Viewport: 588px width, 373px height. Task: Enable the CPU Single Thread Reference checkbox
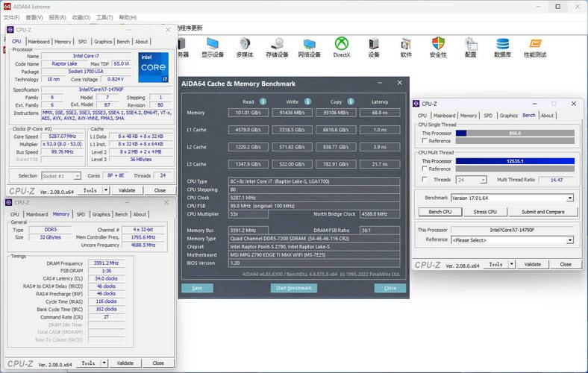[x=423, y=141]
